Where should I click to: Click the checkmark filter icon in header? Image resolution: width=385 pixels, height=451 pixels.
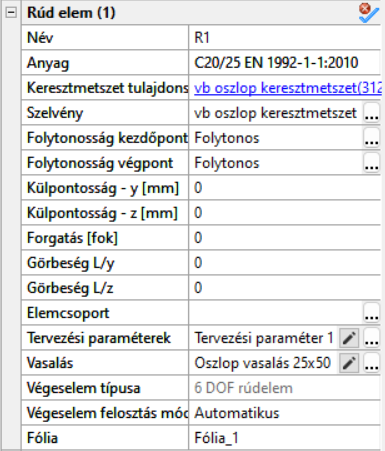point(369,13)
